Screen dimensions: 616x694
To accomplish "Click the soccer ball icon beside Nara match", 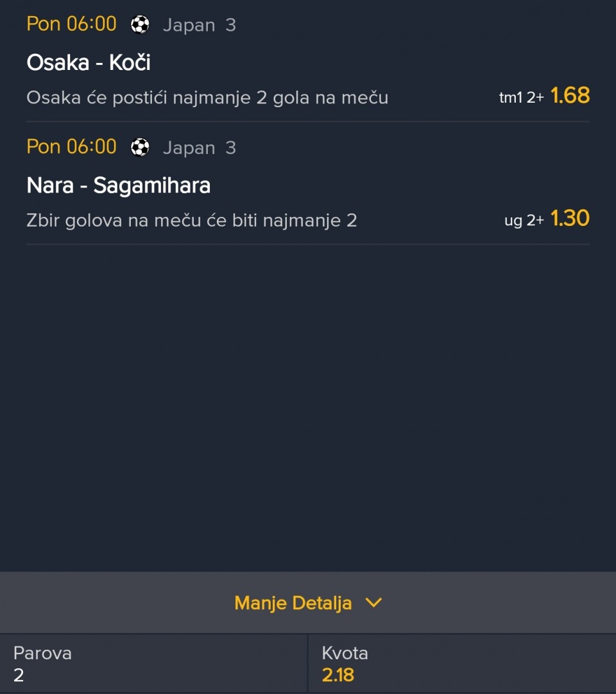I will click(x=140, y=148).
